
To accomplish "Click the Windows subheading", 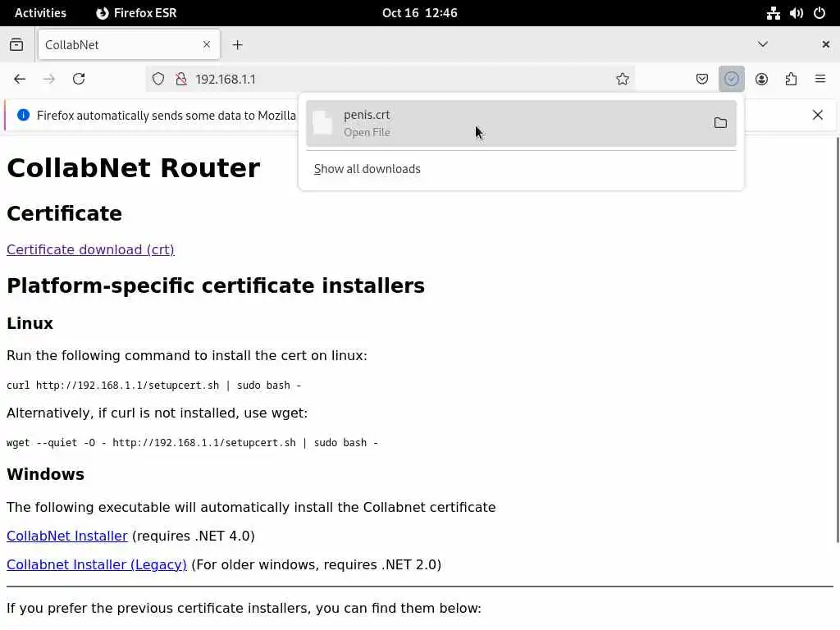I will (x=46, y=475).
